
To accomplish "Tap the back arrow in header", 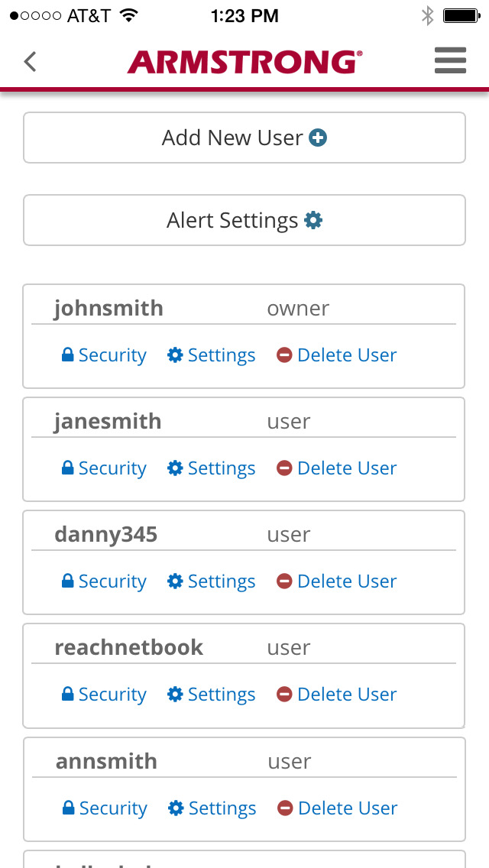I will tap(30, 61).
